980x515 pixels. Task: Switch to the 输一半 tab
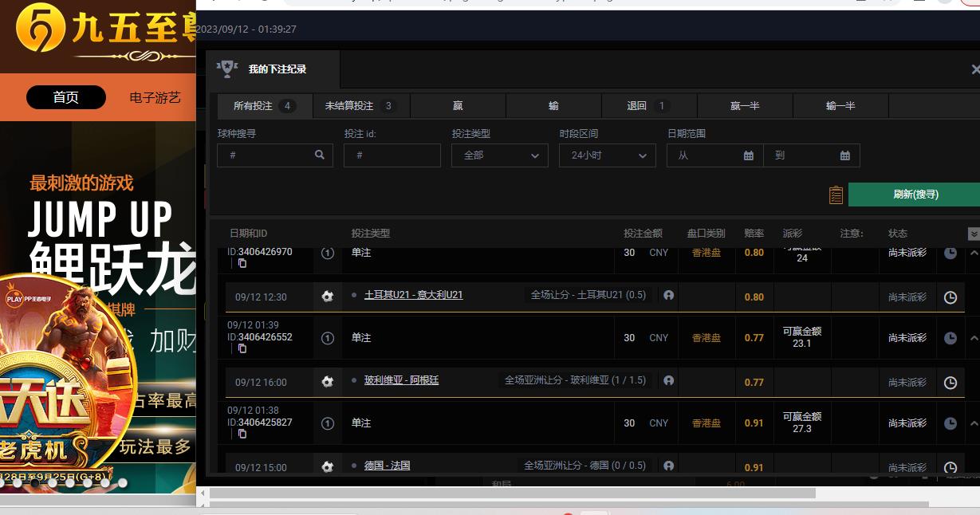point(840,106)
